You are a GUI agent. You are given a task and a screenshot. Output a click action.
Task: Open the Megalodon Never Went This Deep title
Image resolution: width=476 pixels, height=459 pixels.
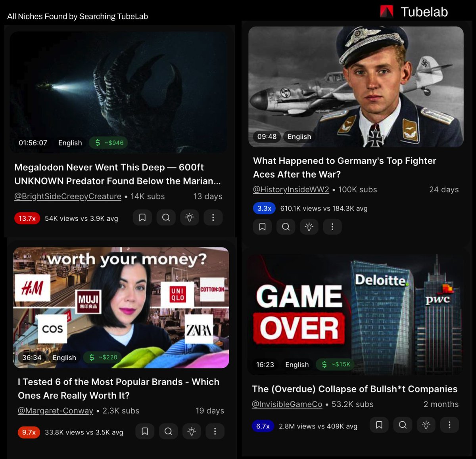point(117,174)
